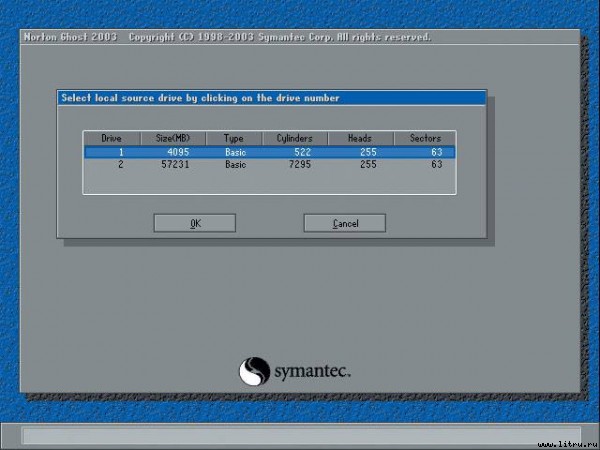The image size is (600, 450).
Task: Click Basic type in drive 2 row
Action: (235, 165)
